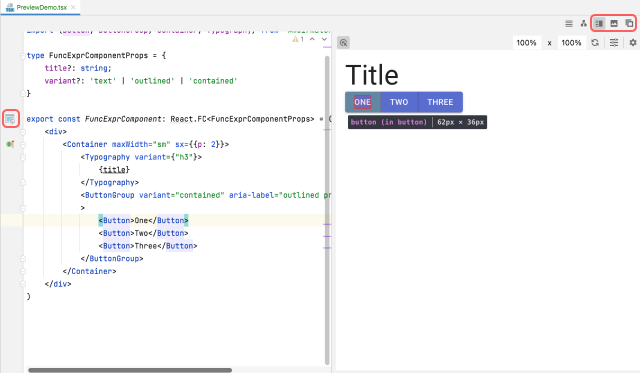Click the preview width 100% field
This screenshot has width=640, height=373.
pyautogui.click(x=527, y=43)
